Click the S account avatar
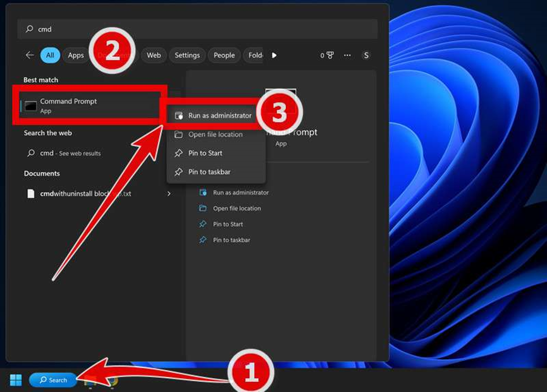The height and width of the screenshot is (392, 547). point(366,55)
